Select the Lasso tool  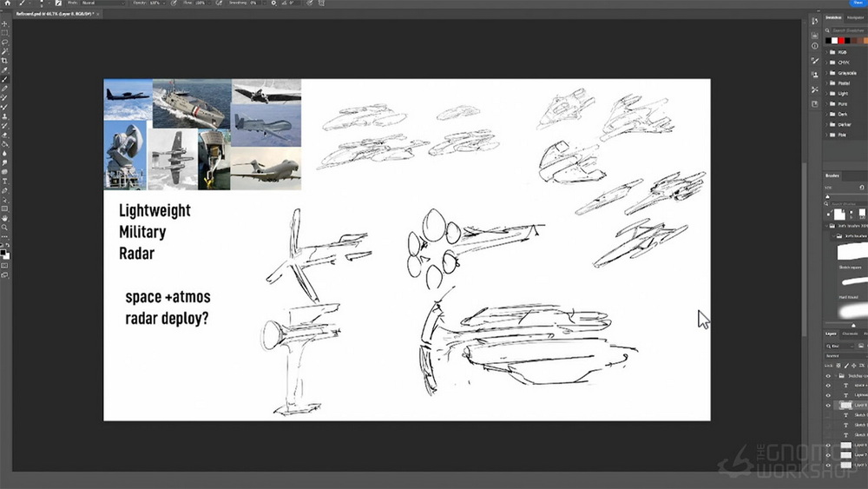coord(4,42)
